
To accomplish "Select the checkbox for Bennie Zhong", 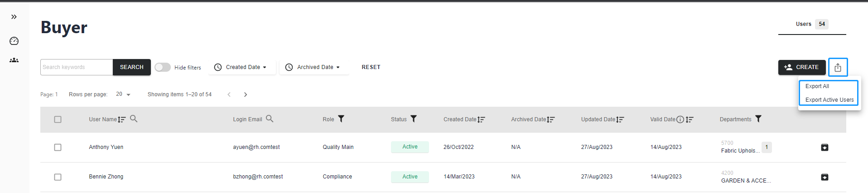I will [58, 177].
